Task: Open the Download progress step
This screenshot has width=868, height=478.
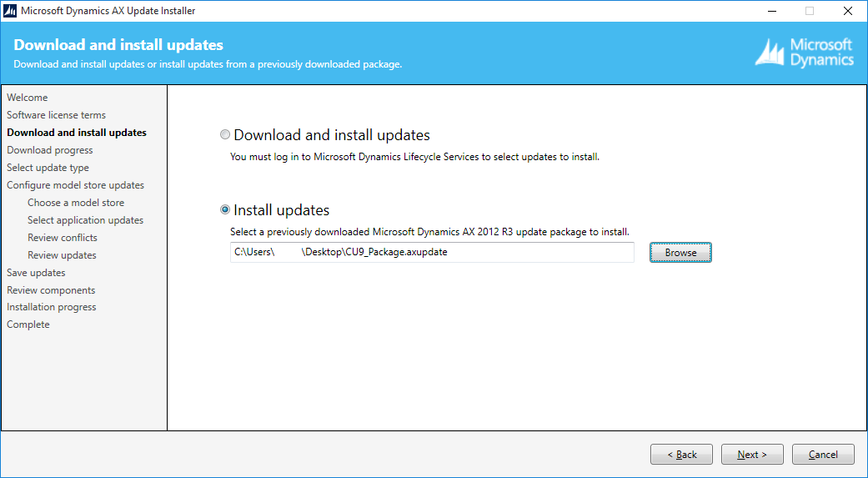Action: click(x=50, y=150)
